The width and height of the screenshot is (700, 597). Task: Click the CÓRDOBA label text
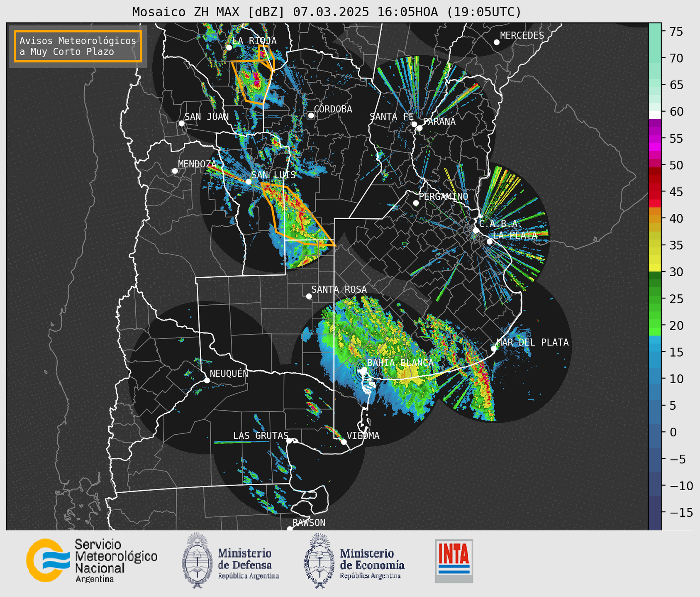[x=333, y=109]
